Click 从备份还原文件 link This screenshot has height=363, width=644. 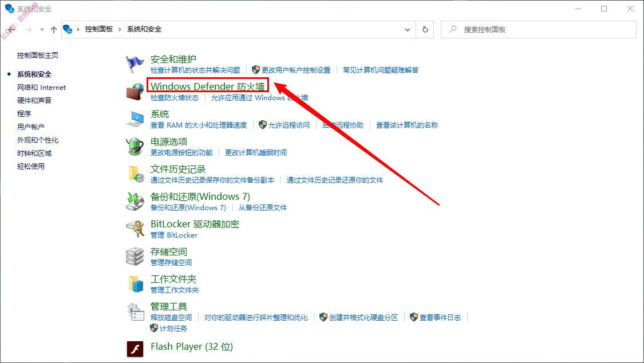coord(263,208)
